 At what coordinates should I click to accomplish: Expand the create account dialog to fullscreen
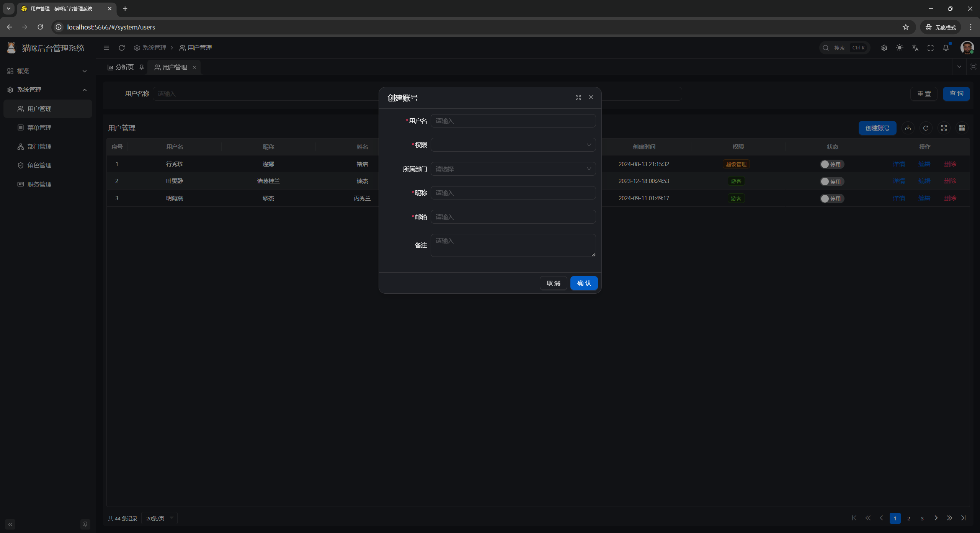[578, 98]
